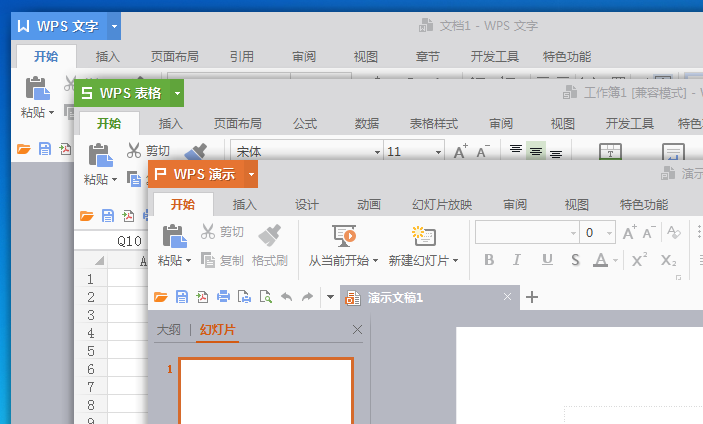Click 剪切 (Cut) in WPS 演示 ribbon

(222, 232)
